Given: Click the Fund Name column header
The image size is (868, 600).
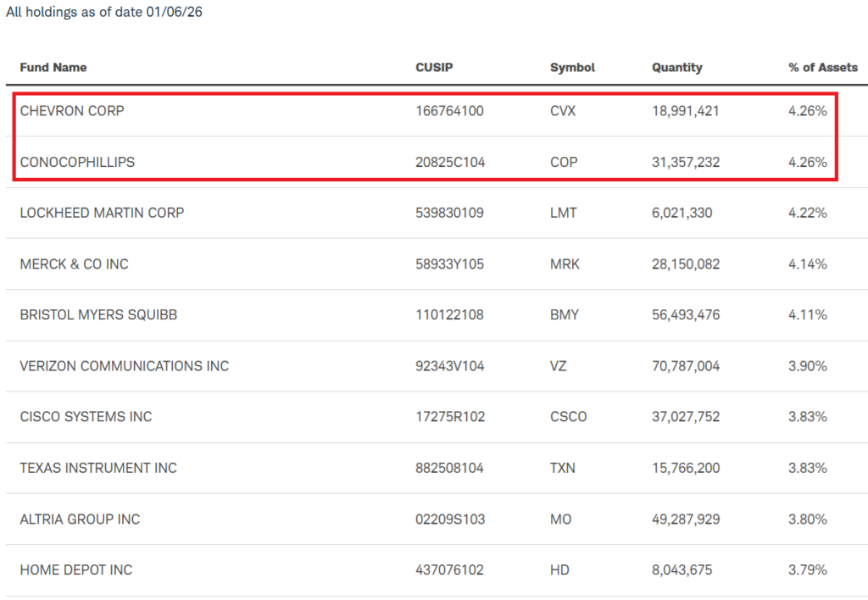Looking at the screenshot, I should tap(53, 68).
